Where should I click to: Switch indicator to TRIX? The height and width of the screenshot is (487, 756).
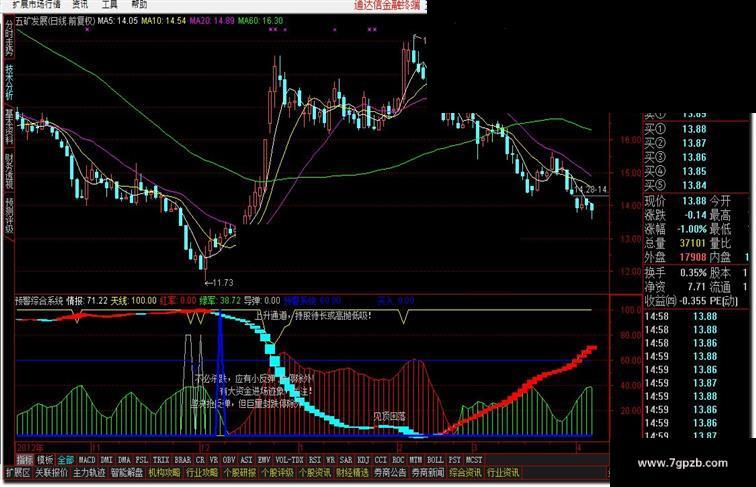(161, 460)
